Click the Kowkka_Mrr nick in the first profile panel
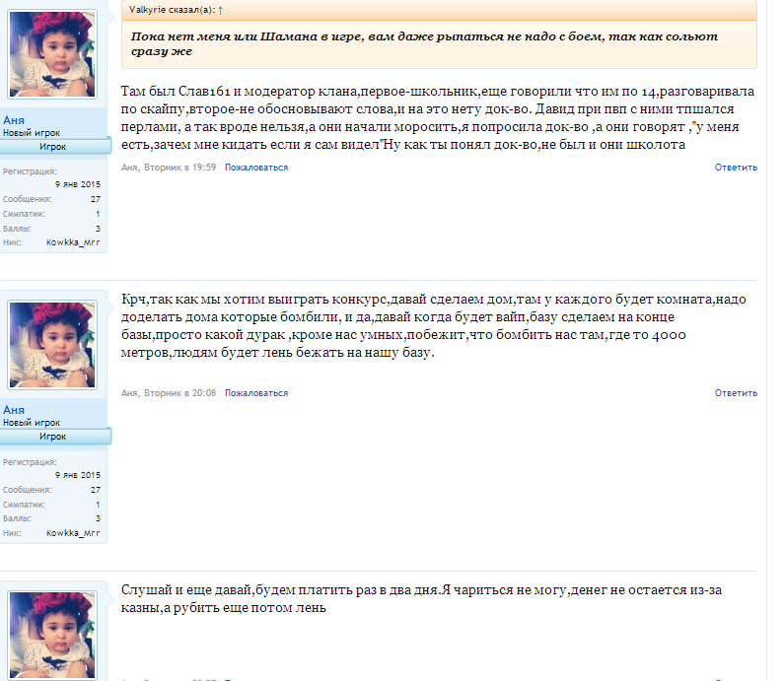784x681 pixels. 73,242
